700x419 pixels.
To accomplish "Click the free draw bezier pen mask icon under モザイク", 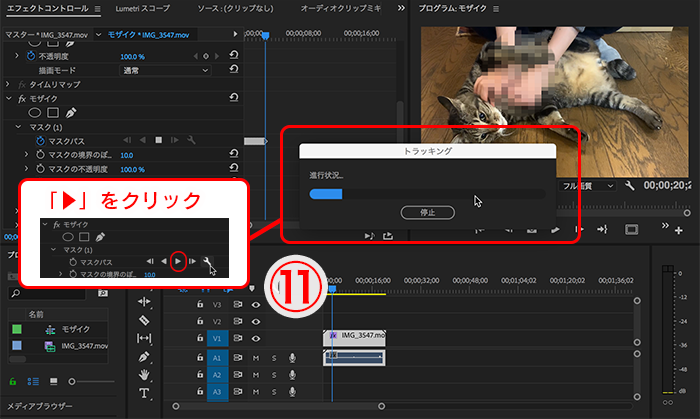I will tap(73, 113).
